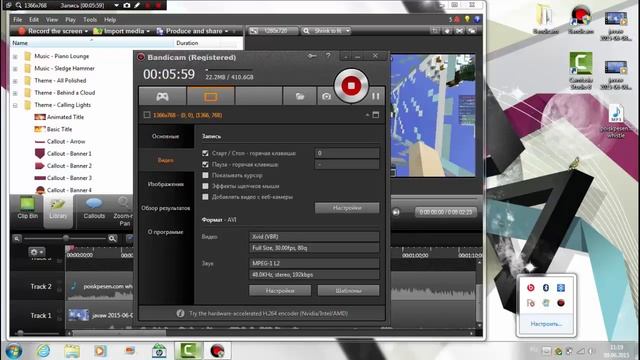Expand Music - Piano Lounge folder
Image resolution: width=640 pixels, height=360 pixels.
coord(15,57)
